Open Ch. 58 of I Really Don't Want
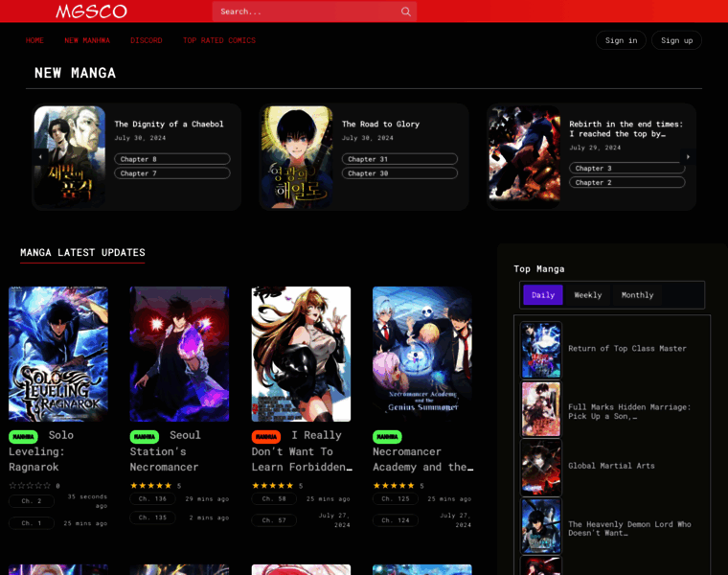 [274, 499]
